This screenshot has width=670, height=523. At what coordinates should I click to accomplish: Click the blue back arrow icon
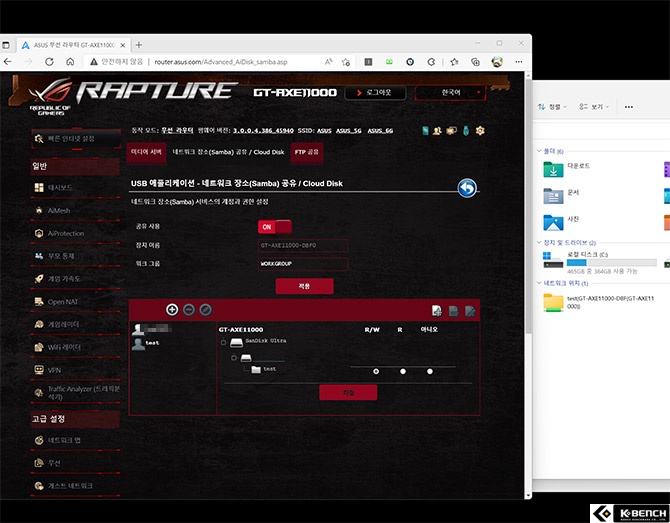(x=467, y=188)
